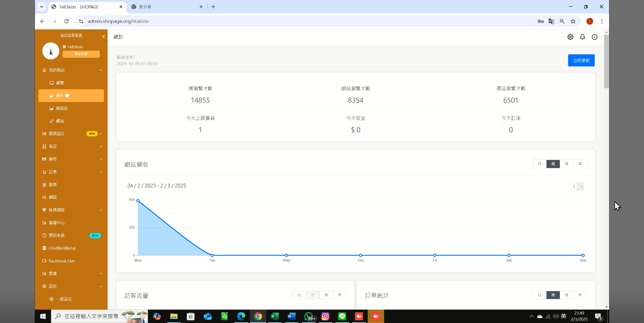Click the Chrome password key icon
This screenshot has width=644, height=323.
540,21
